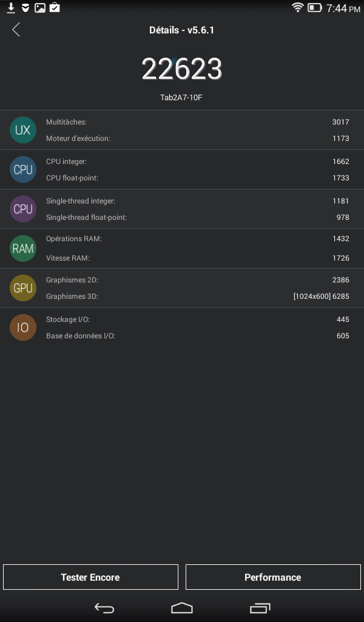The height and width of the screenshot is (622, 364).
Task: Tap the blue CPU category icon
Action: click(23, 169)
